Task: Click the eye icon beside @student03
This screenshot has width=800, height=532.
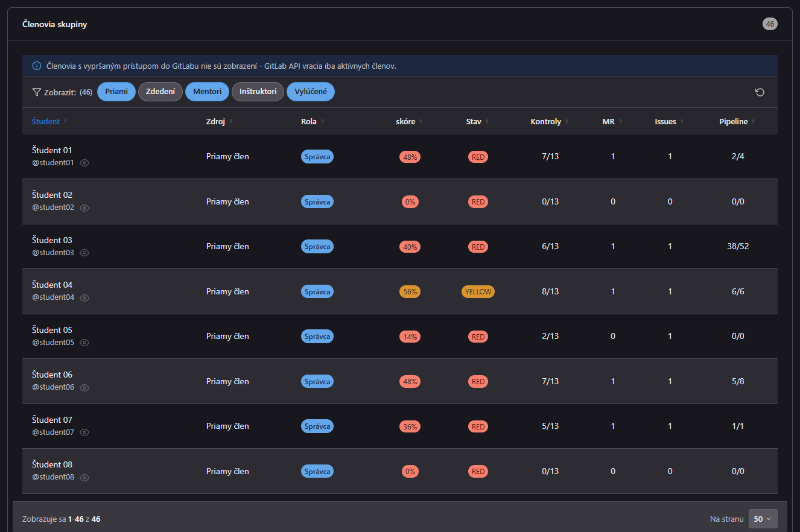Action: tap(84, 253)
